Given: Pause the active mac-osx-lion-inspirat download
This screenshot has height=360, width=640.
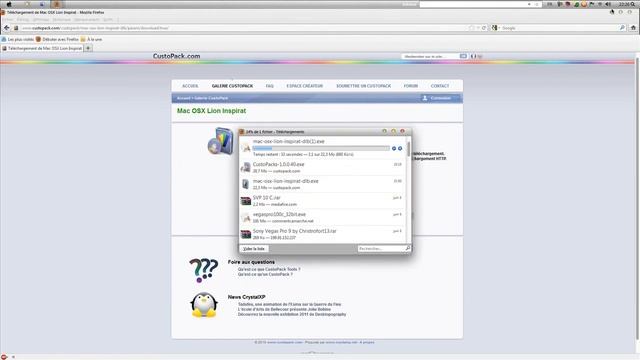Looking at the screenshot, I should click(x=394, y=149).
